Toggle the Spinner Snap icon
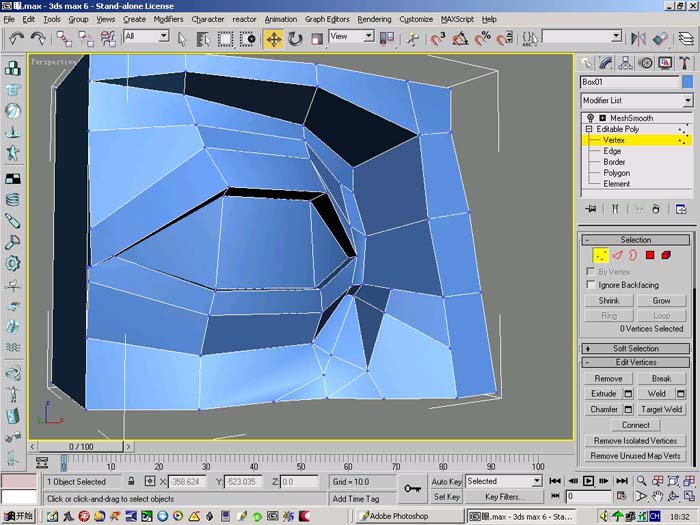This screenshot has width=700, height=525. (x=504, y=39)
